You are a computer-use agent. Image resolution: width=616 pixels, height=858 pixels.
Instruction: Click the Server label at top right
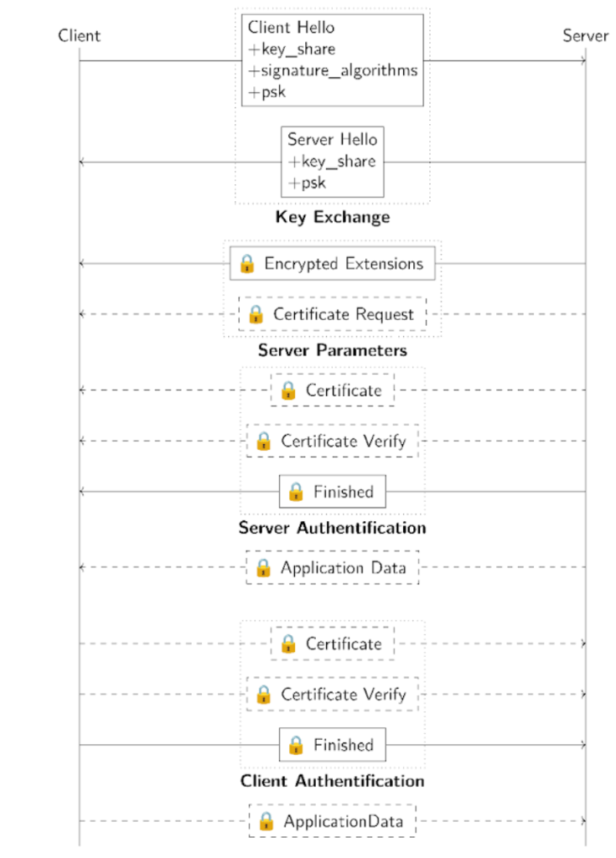click(585, 35)
